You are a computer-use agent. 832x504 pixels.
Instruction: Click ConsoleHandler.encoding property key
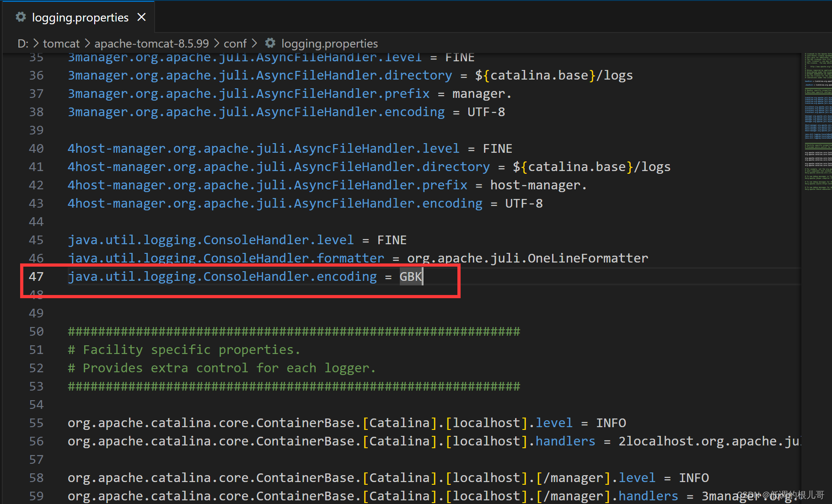(x=222, y=277)
